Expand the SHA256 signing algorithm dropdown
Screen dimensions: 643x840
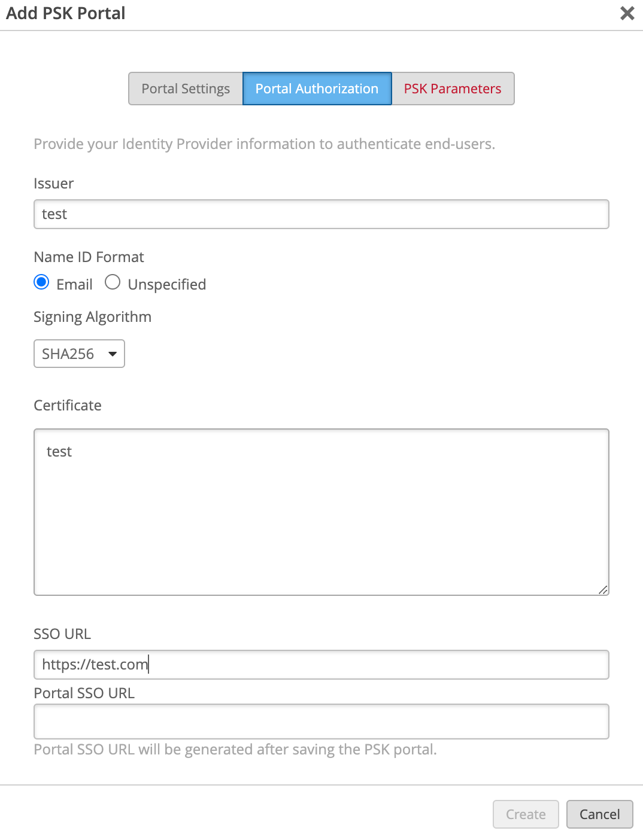click(x=79, y=354)
